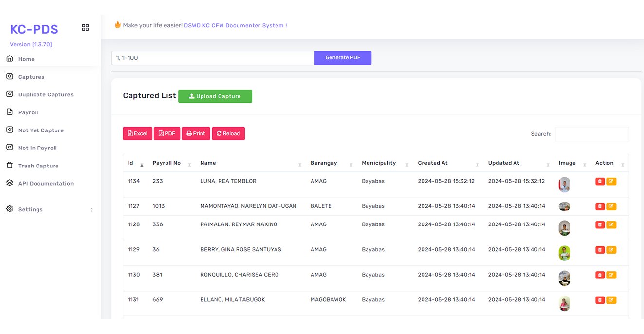
Task: Open the Settings gear icon
Action: (x=9, y=209)
